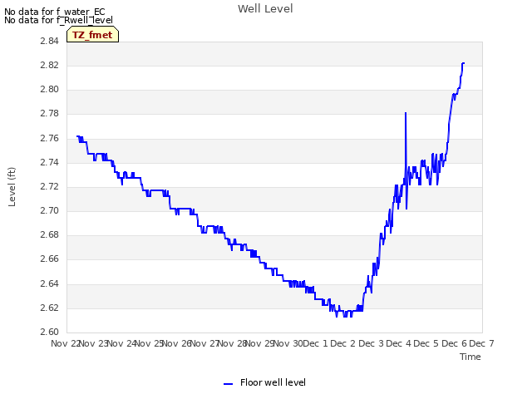Click the Dec 7 x-axis date label

(x=482, y=343)
